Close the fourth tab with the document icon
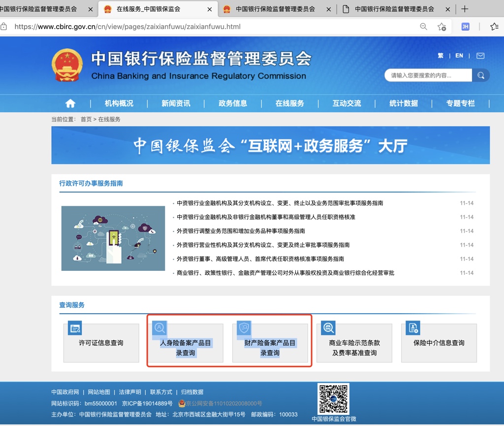Viewport: 504px width, 426px height. click(x=448, y=9)
